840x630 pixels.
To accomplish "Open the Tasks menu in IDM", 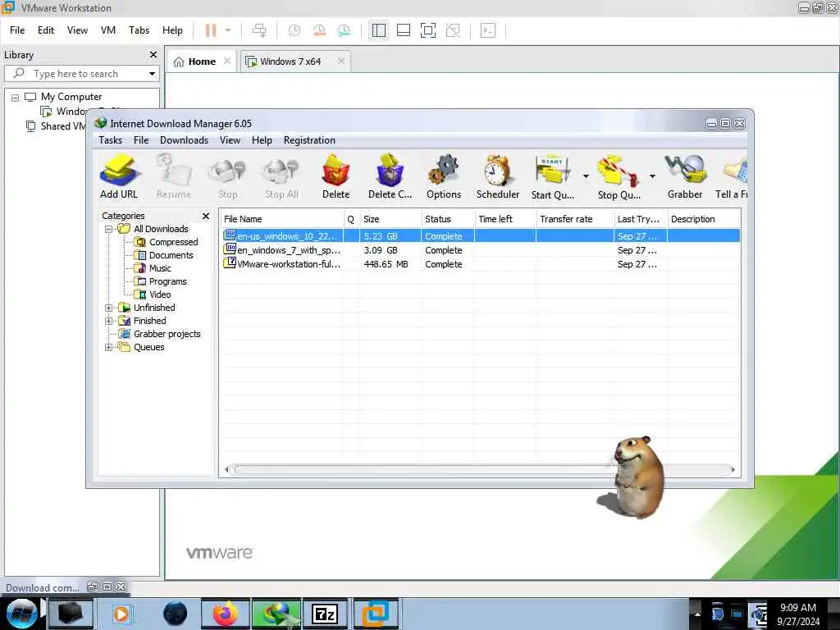I will 111,140.
